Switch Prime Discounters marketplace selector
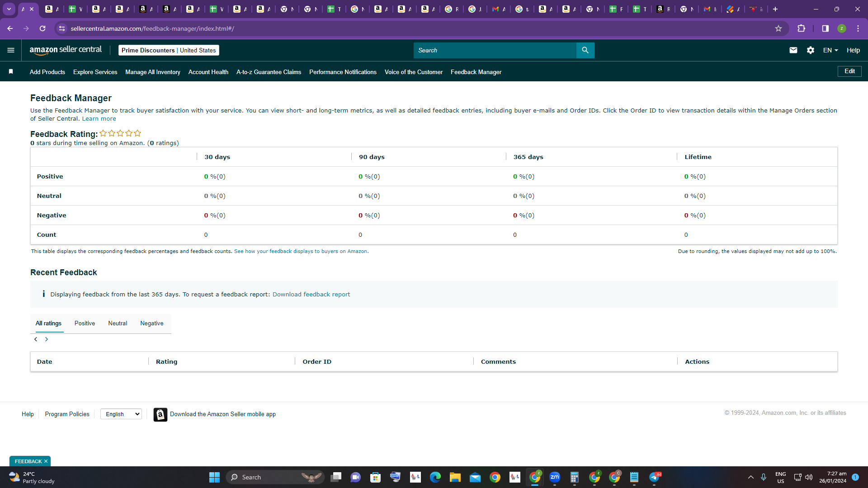The width and height of the screenshot is (868, 488). (169, 50)
